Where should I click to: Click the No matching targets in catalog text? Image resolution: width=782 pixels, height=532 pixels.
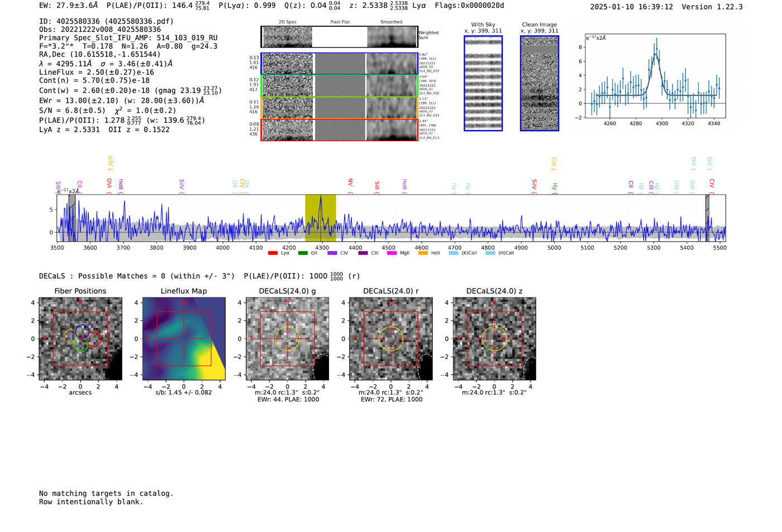(106, 493)
